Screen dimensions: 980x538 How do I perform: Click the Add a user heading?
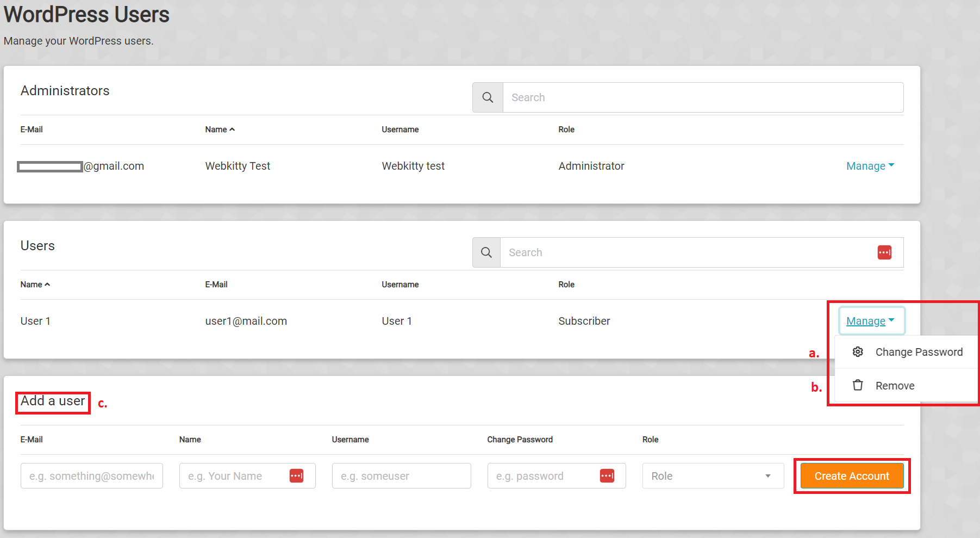click(x=53, y=401)
